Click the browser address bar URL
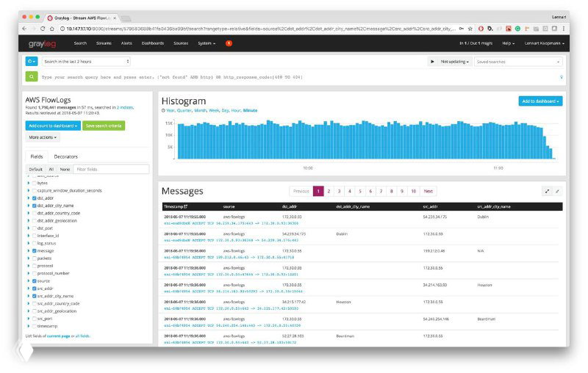588x373 pixels. click(261, 29)
